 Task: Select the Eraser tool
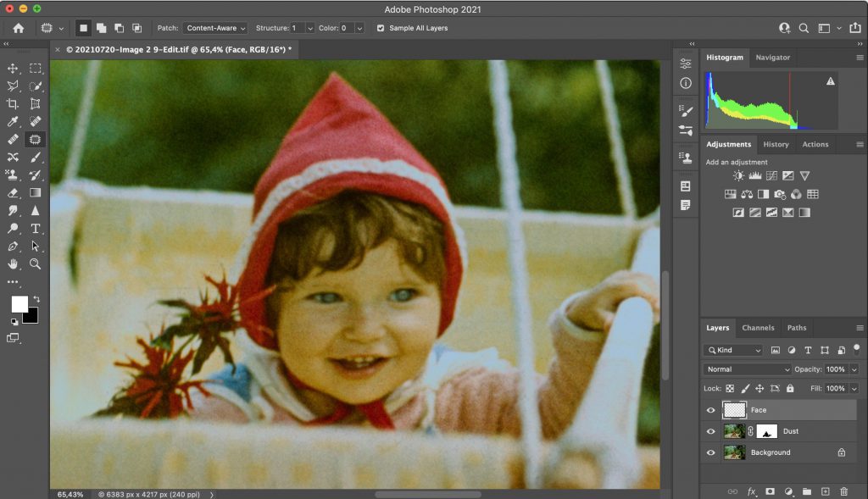13,193
